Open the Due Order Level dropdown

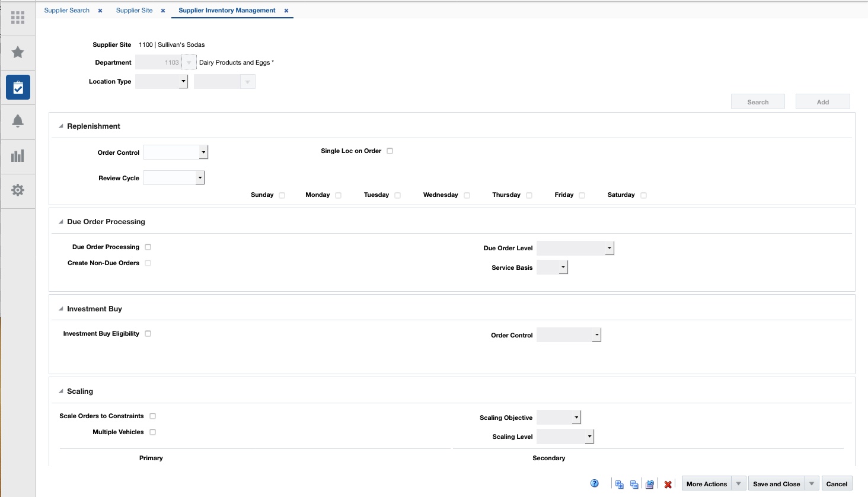pos(609,248)
